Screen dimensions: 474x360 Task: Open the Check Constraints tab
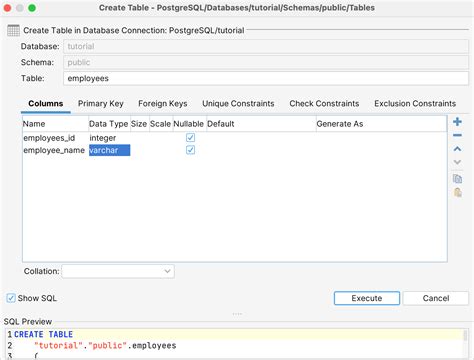[324, 104]
